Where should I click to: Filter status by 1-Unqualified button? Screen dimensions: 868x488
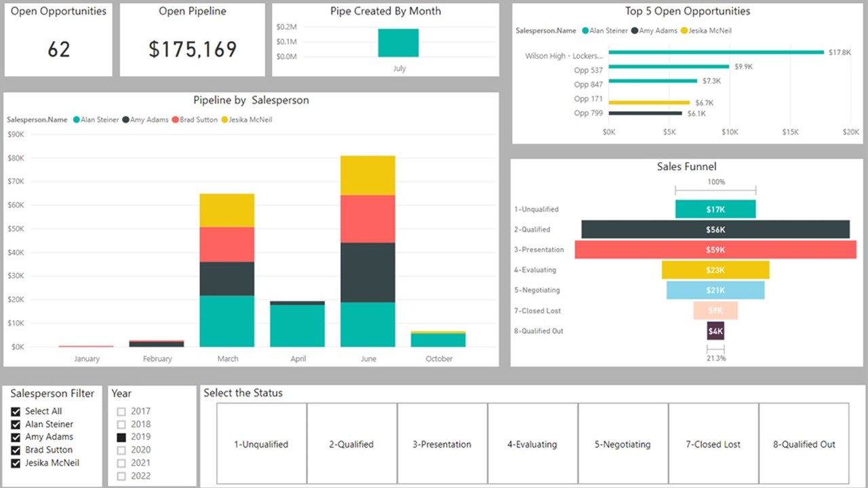point(261,445)
